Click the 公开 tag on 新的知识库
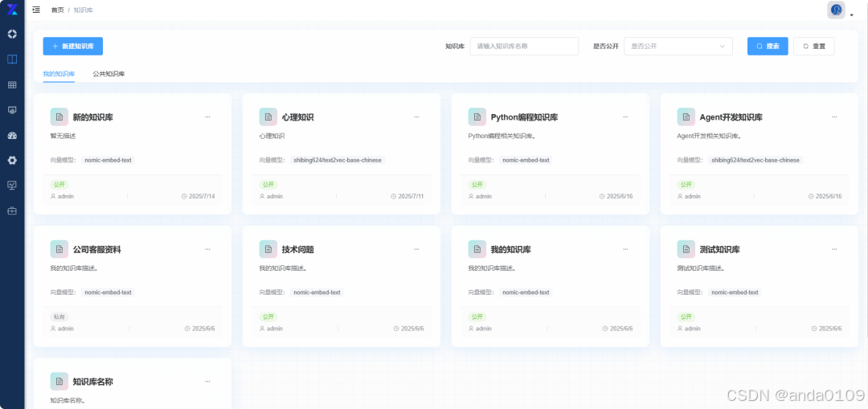The width and height of the screenshot is (868, 409). pos(59,185)
